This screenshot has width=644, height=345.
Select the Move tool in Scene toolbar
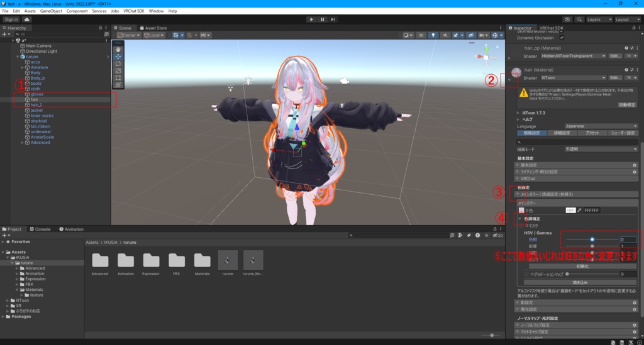point(118,57)
